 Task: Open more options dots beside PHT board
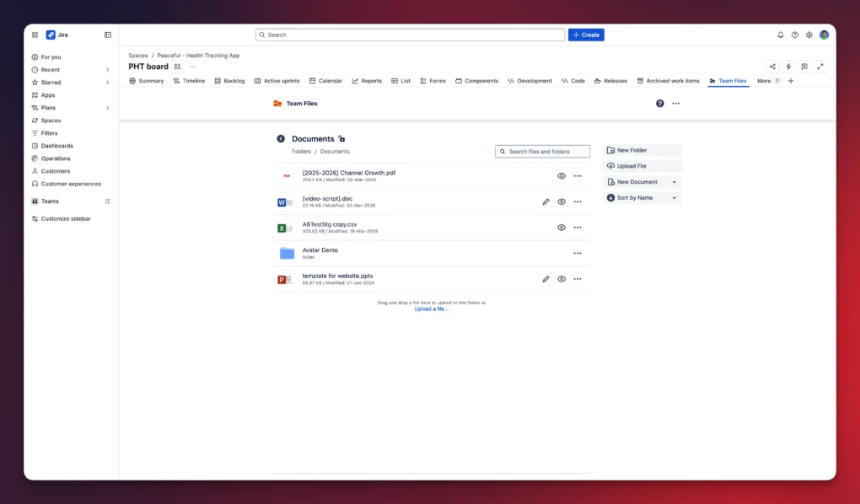point(192,67)
